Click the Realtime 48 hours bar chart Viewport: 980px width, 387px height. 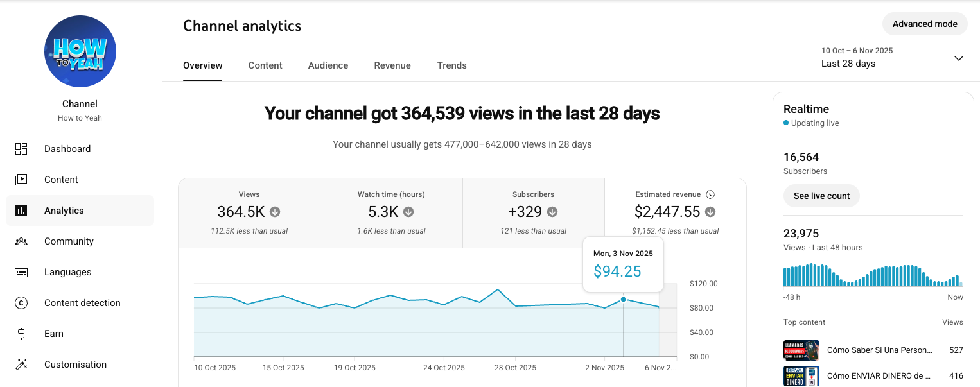point(873,275)
